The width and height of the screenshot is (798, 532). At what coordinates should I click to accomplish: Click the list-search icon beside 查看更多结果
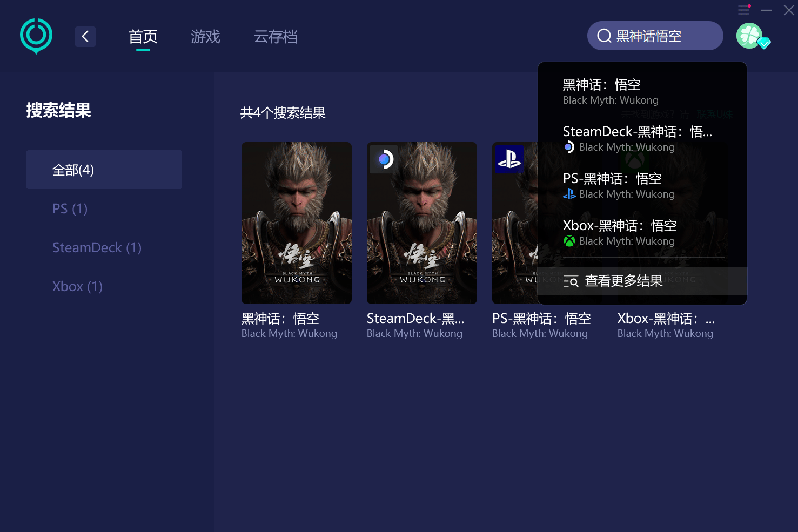pyautogui.click(x=571, y=281)
